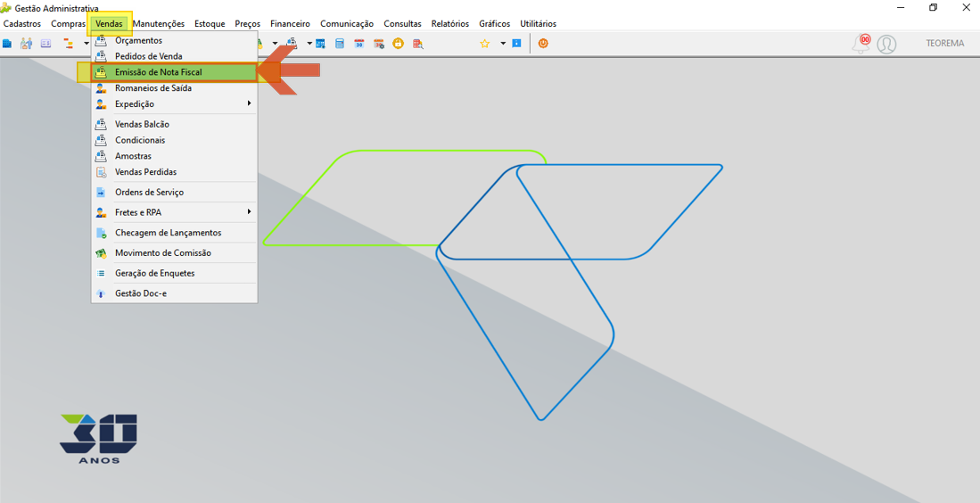Open the Relatórios menu
This screenshot has height=503, width=980.
pos(450,24)
